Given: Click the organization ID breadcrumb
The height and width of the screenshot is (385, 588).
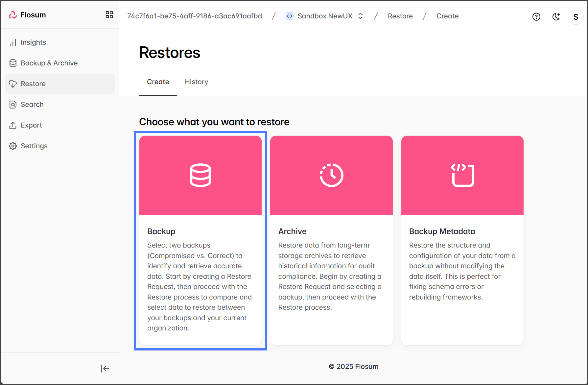Looking at the screenshot, I should coord(194,16).
